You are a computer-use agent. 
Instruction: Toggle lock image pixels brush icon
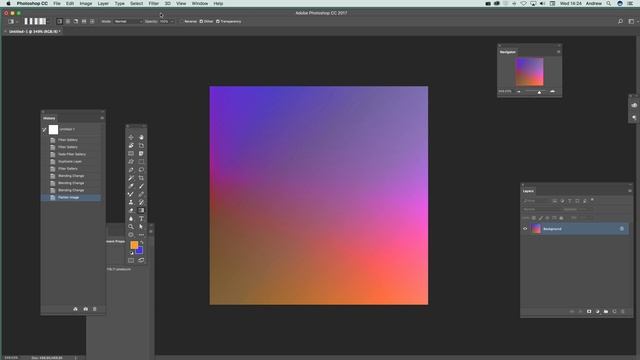pos(541,218)
